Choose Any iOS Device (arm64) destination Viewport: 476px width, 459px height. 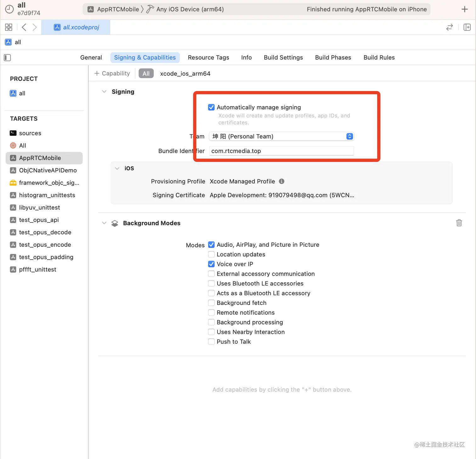(190, 9)
